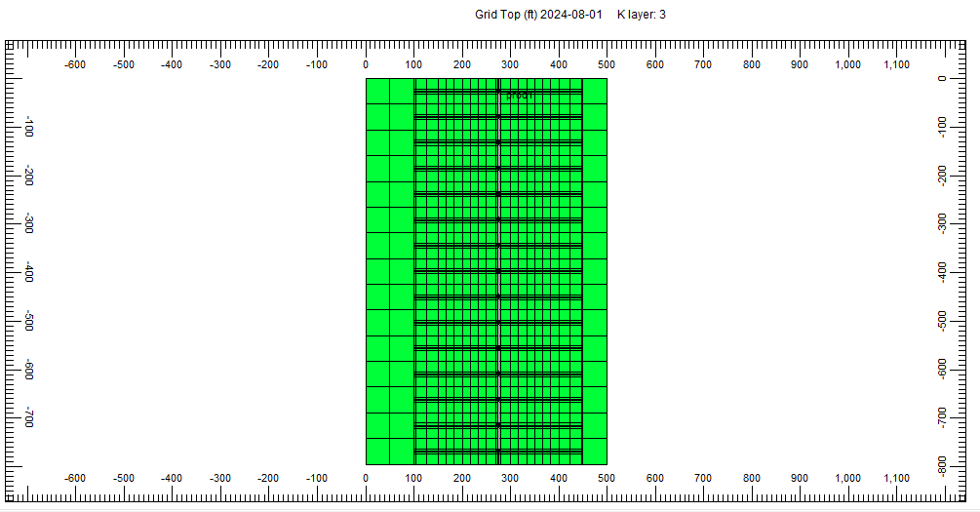The image size is (980, 512).
Task: Click the '0' label on the right vertical axis
Action: pos(943,79)
